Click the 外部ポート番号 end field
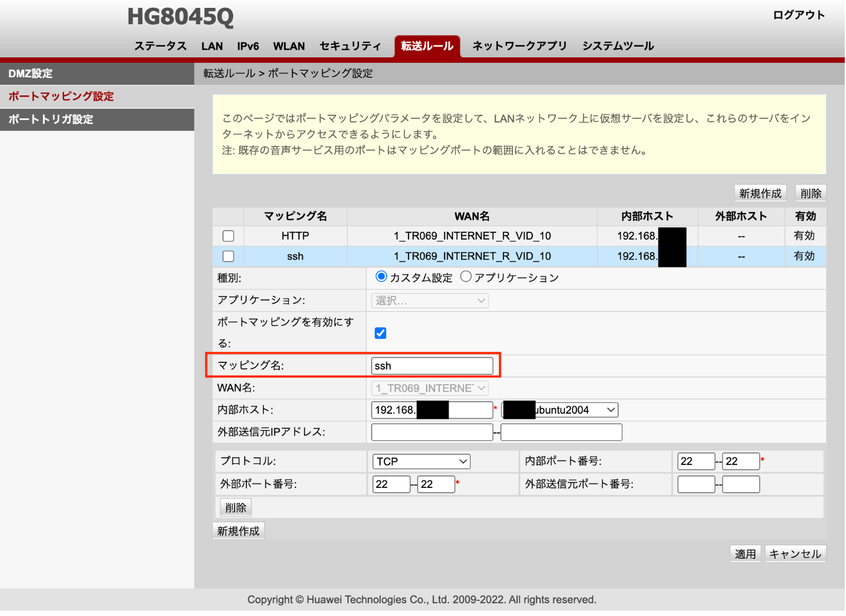This screenshot has width=846, height=616. click(x=436, y=484)
